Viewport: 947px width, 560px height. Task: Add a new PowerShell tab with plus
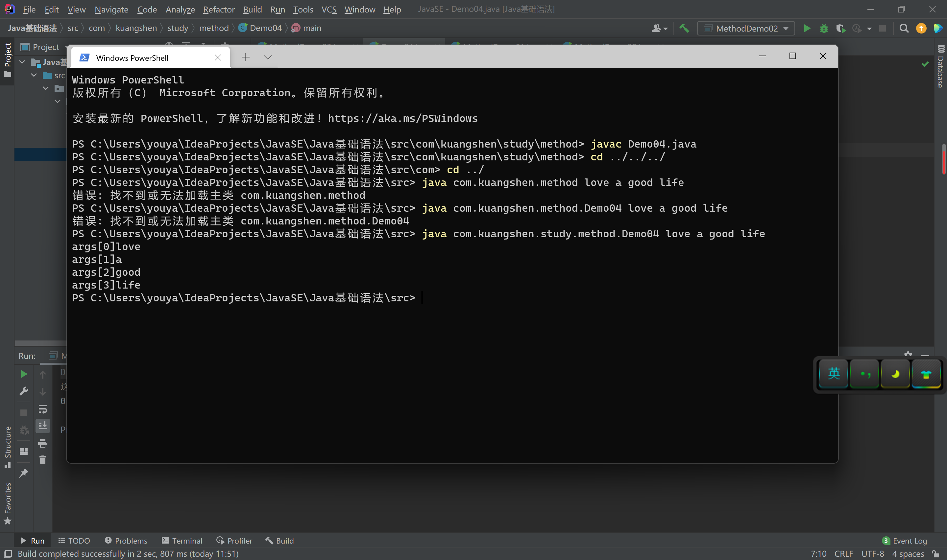click(x=245, y=58)
